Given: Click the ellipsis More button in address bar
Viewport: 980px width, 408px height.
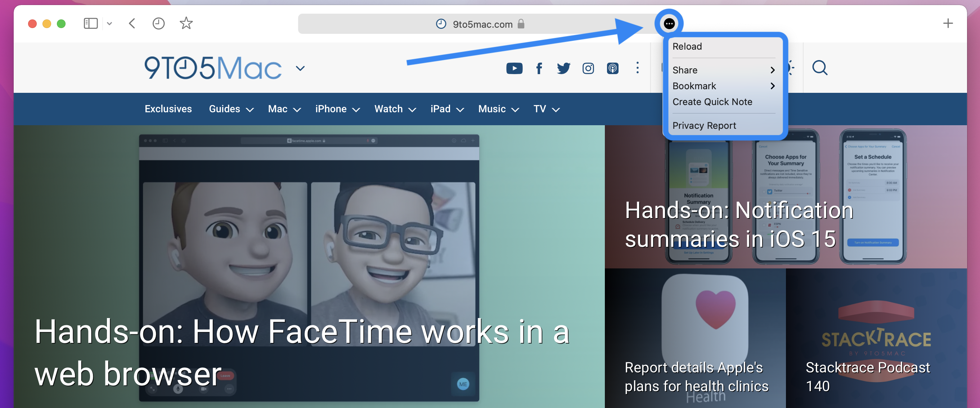Looking at the screenshot, I should 669,24.
